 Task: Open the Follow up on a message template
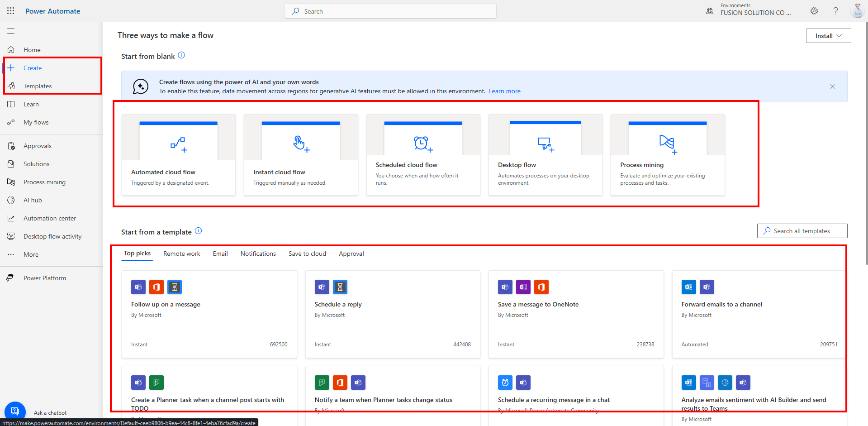[x=209, y=314]
